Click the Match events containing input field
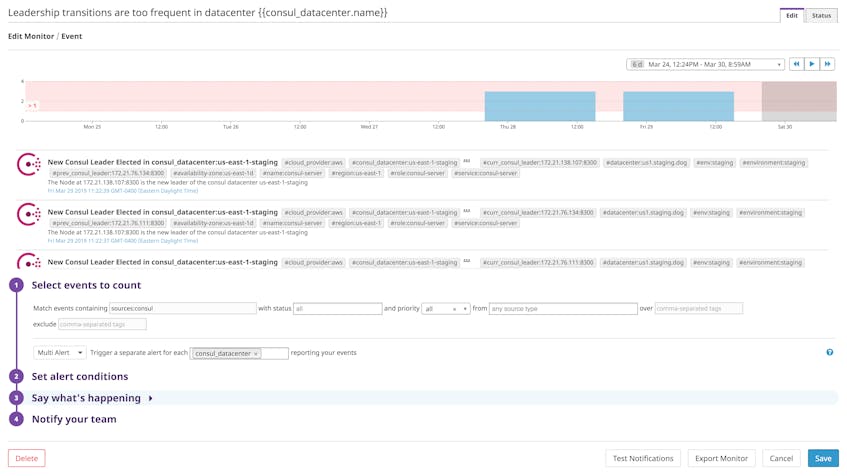This screenshot has width=847, height=476. pyautogui.click(x=182, y=309)
